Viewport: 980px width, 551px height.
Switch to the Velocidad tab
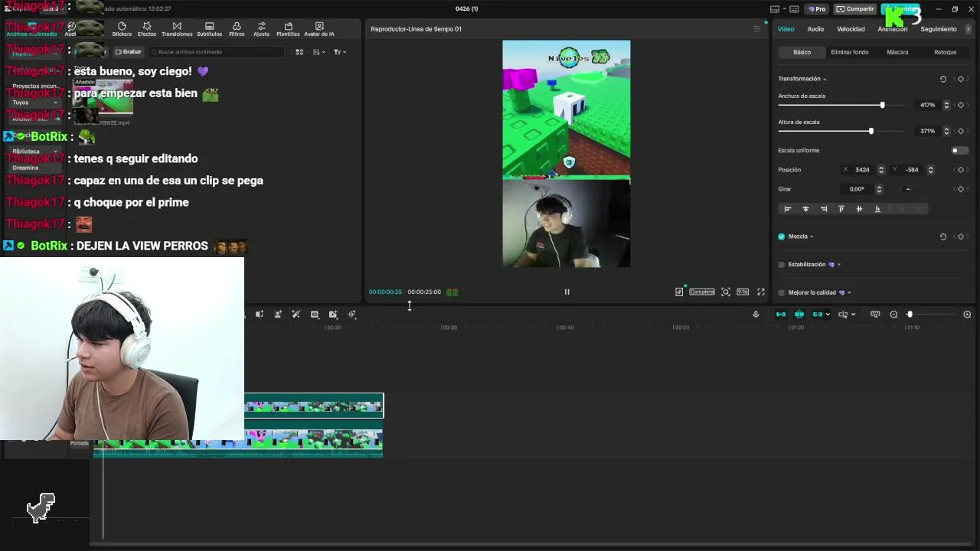(851, 29)
